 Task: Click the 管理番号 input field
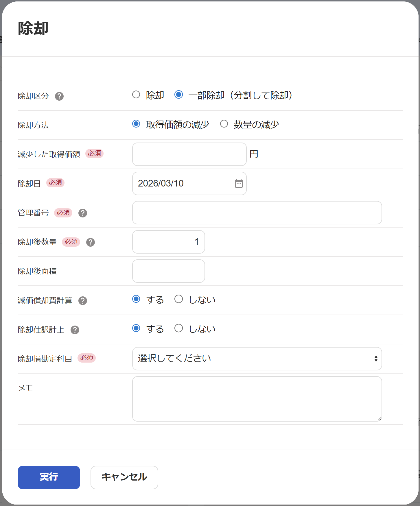pyautogui.click(x=257, y=213)
